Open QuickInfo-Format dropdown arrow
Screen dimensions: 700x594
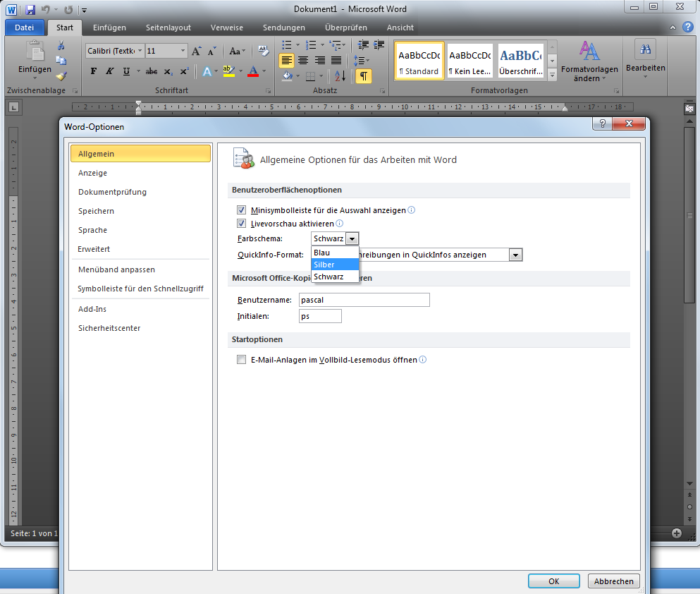(515, 255)
